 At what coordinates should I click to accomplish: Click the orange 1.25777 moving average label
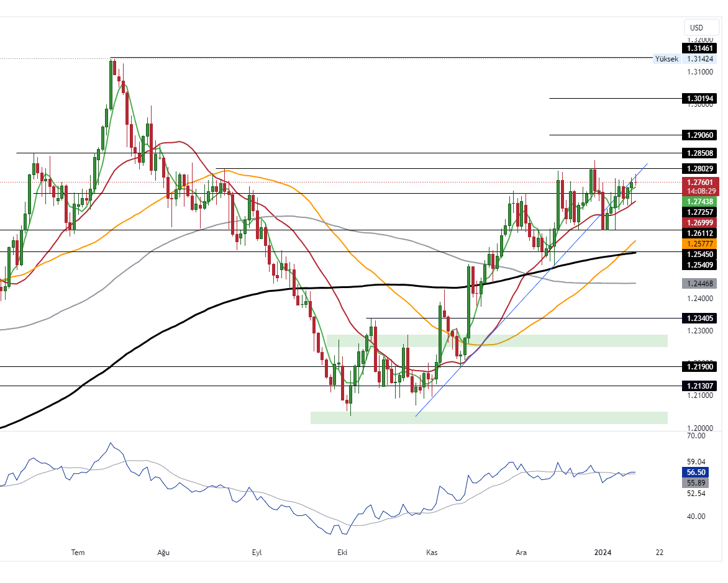[699, 243]
